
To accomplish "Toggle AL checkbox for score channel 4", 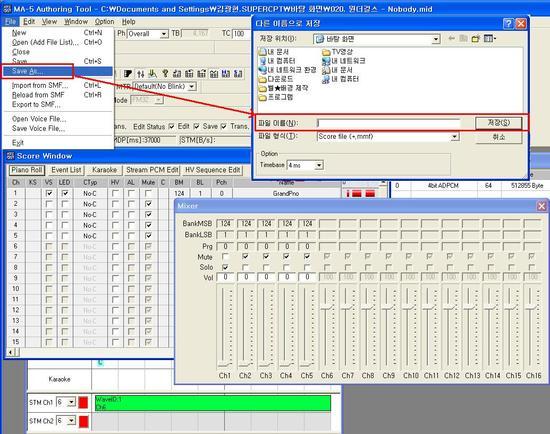I will coord(131,225).
